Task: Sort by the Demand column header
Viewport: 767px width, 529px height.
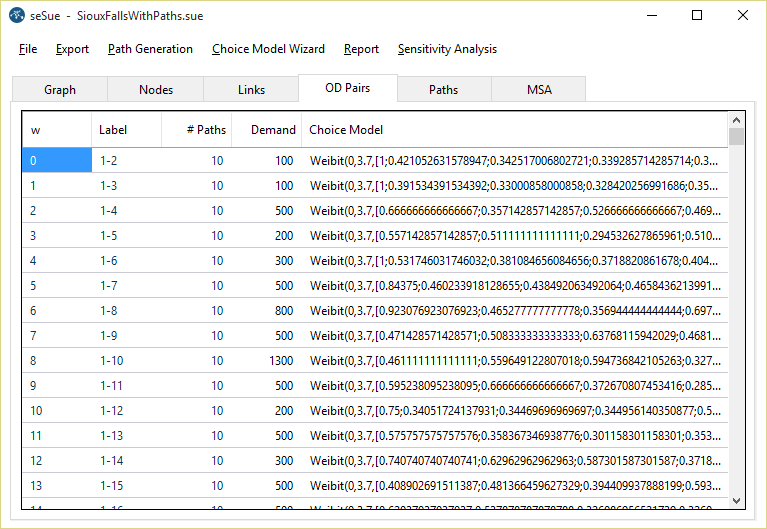Action: (x=273, y=130)
